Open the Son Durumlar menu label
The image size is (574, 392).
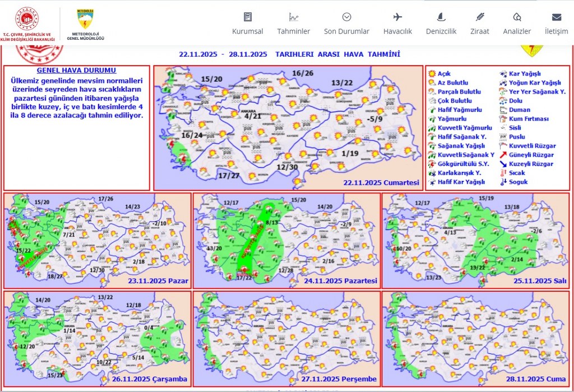tap(346, 31)
